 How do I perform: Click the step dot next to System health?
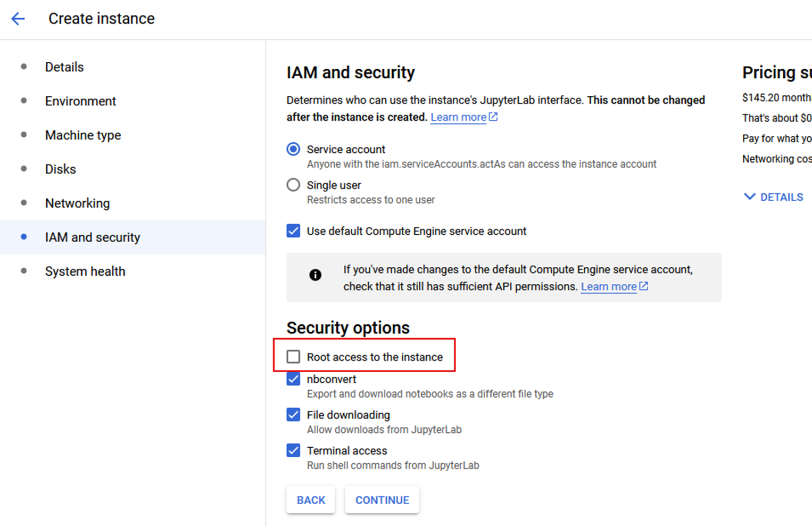(24, 271)
